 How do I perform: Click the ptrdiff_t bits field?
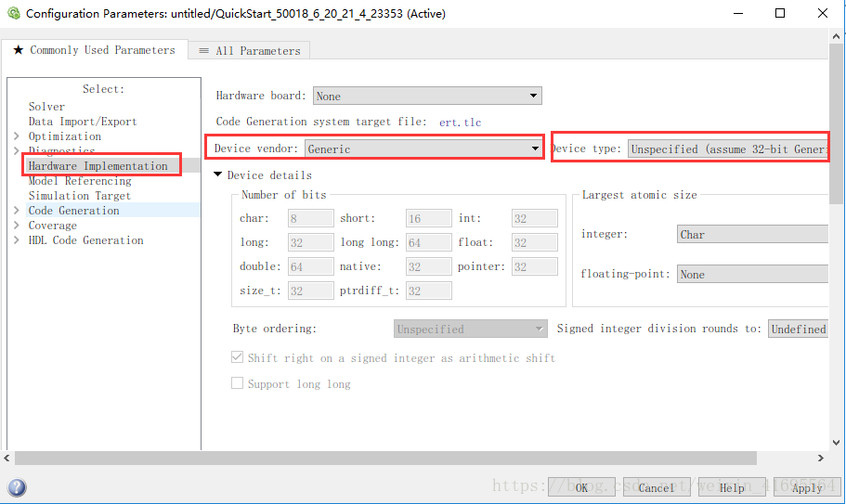429,291
